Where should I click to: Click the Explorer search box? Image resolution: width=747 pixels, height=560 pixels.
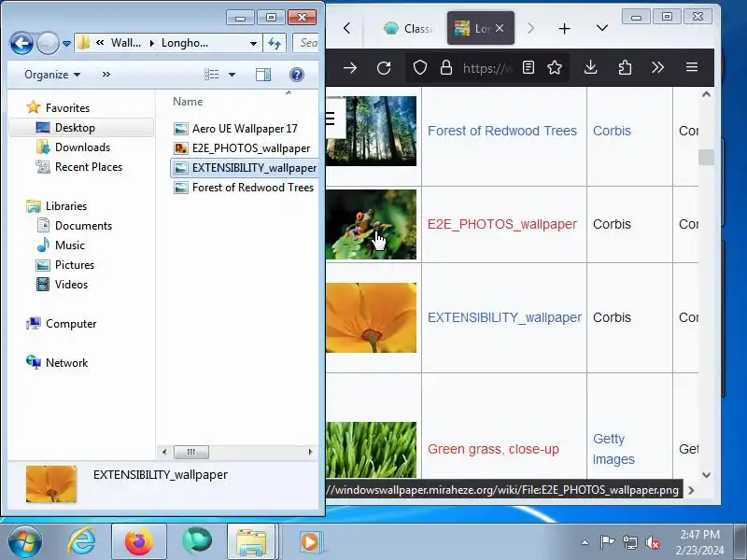coord(306,43)
